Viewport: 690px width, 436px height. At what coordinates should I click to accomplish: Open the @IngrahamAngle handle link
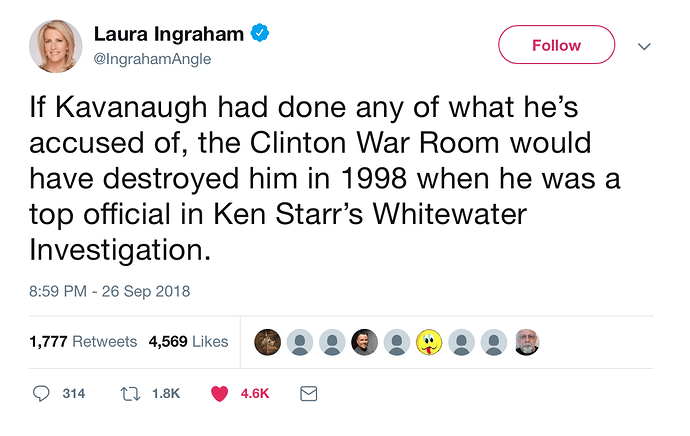(153, 59)
